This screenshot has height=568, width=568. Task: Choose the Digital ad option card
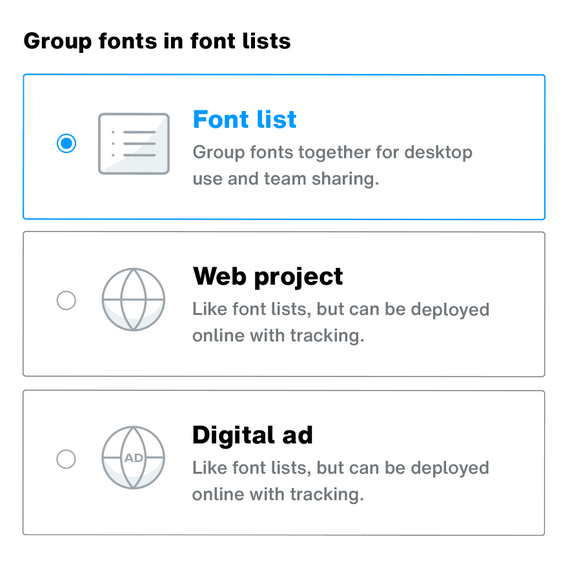pos(284,463)
